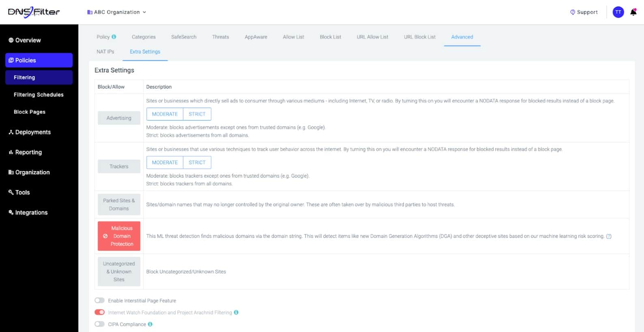This screenshot has height=332, width=644.
Task: Click the Block/Allow column header
Action: point(111,87)
